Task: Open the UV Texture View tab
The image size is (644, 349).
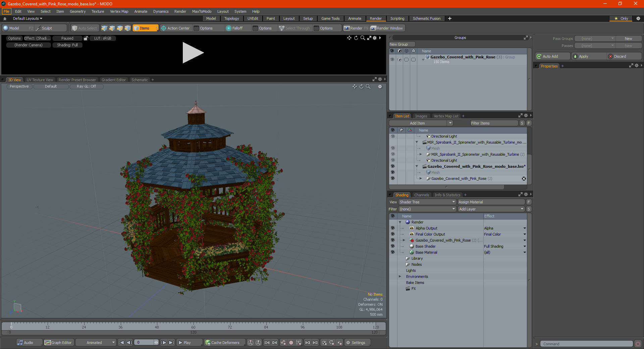Action: pos(40,80)
